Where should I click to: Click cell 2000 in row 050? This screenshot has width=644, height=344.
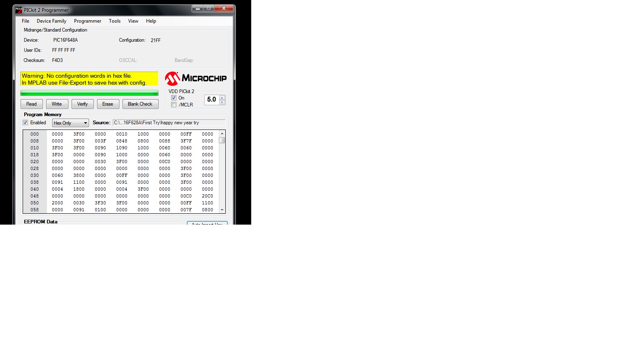pos(57,203)
